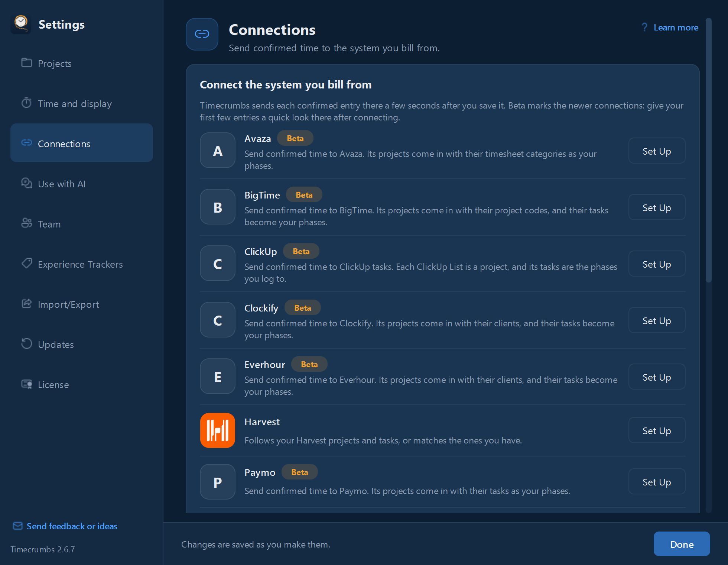This screenshot has width=728, height=565.
Task: Set up the Harvest connection
Action: point(657,430)
